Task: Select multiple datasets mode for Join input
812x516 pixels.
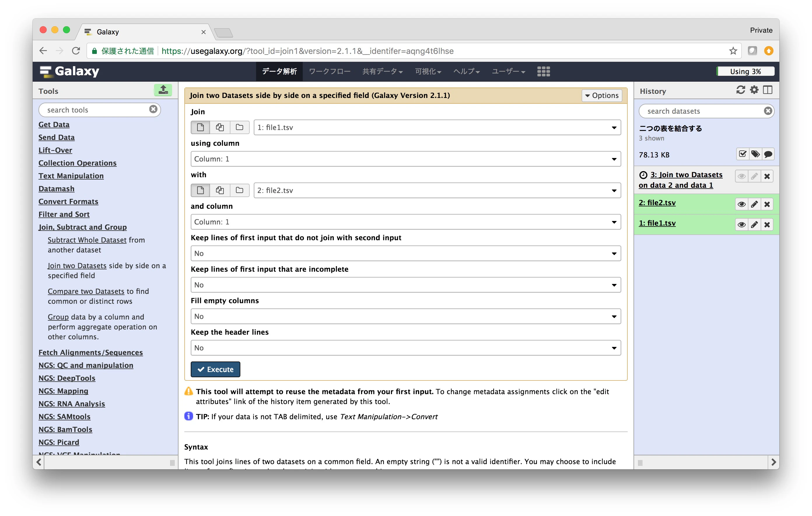Action: pos(220,127)
